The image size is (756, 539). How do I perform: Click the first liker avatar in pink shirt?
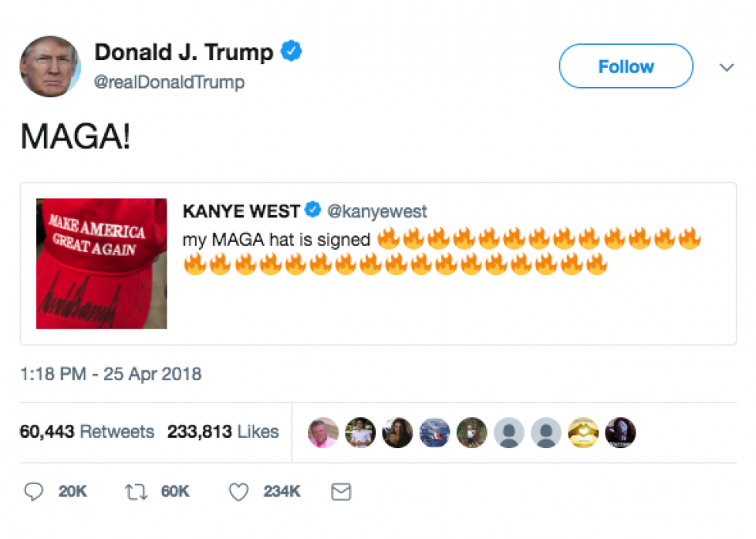click(323, 433)
